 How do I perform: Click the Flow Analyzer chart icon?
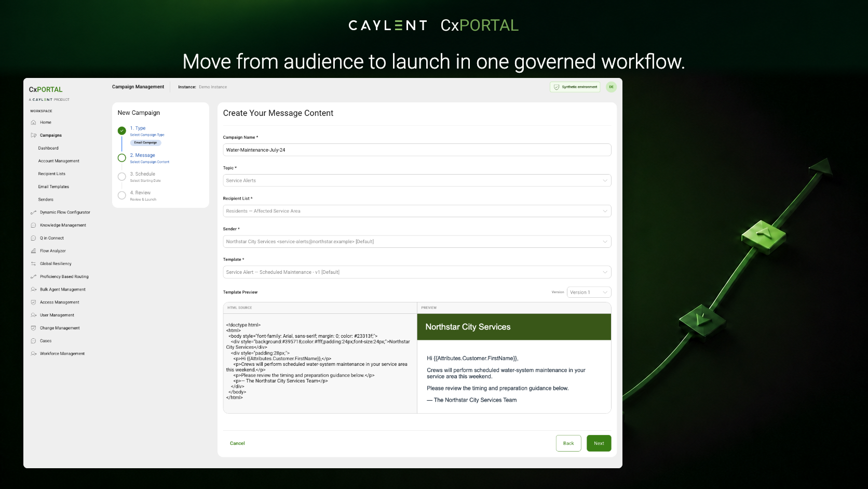pos(33,251)
